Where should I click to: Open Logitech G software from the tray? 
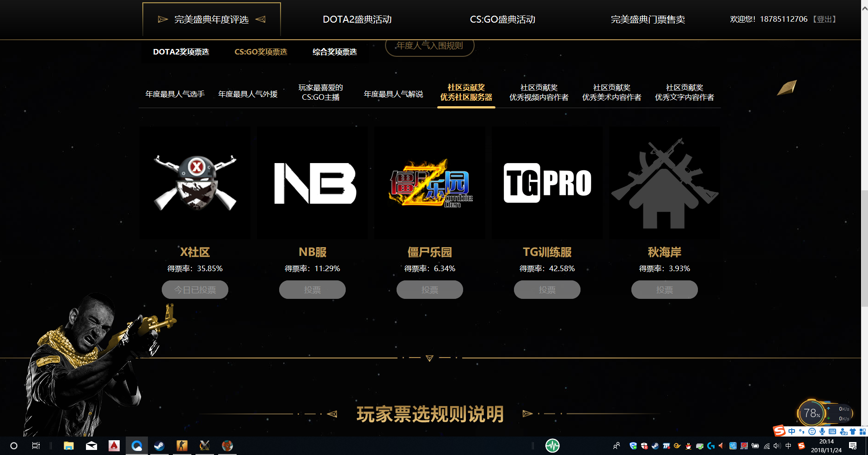tap(710, 446)
